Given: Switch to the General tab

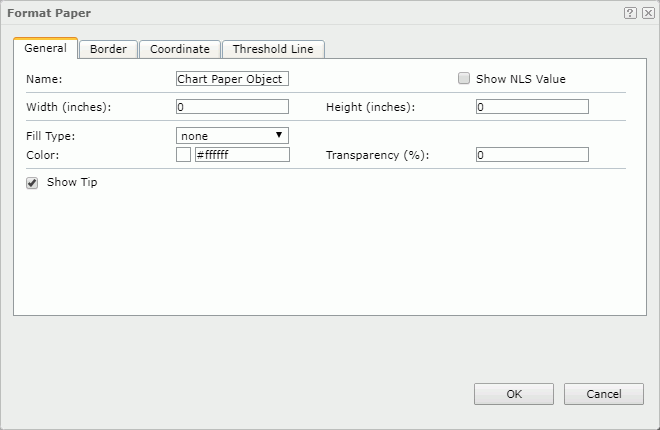Looking at the screenshot, I should (x=45, y=48).
